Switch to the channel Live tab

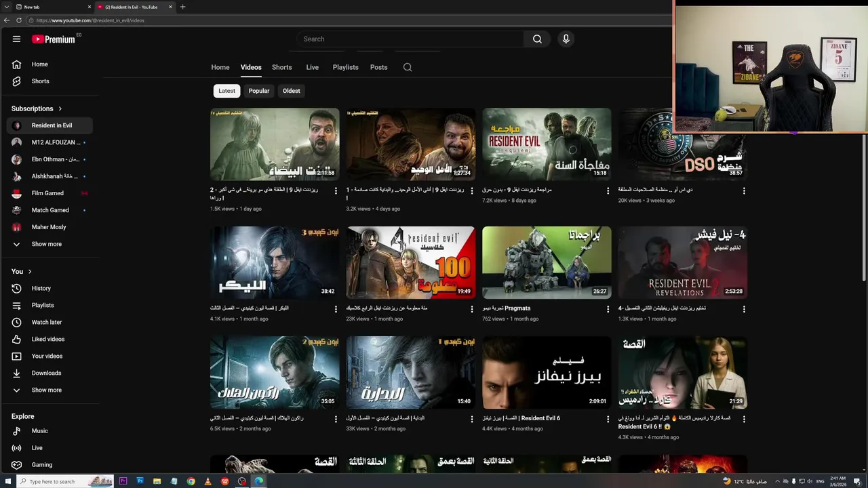point(313,67)
